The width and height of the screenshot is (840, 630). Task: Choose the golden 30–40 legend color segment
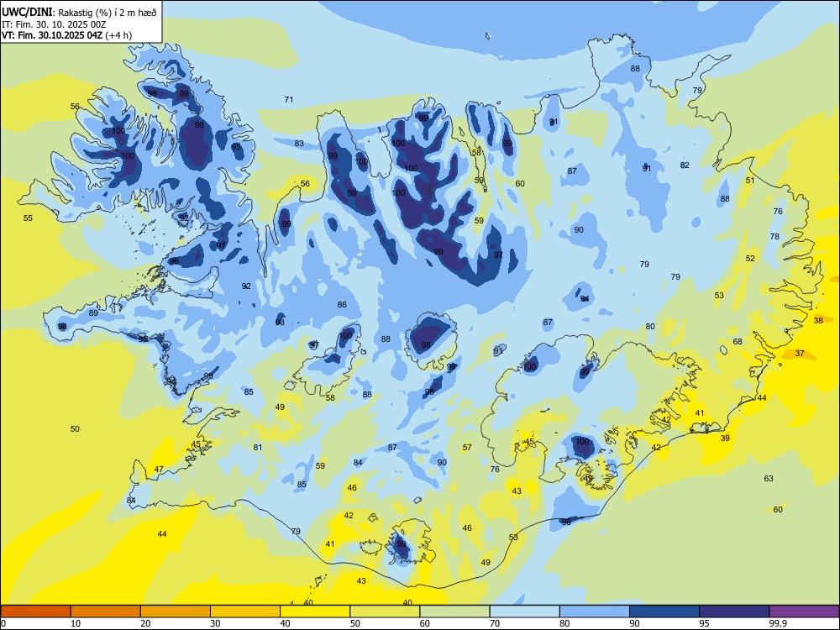click(245, 612)
